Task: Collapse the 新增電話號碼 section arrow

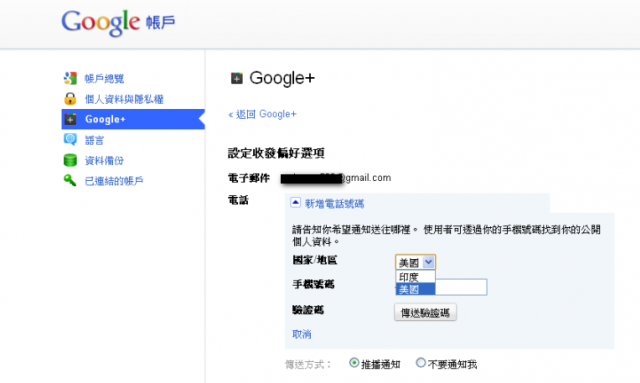Action: pos(296,203)
